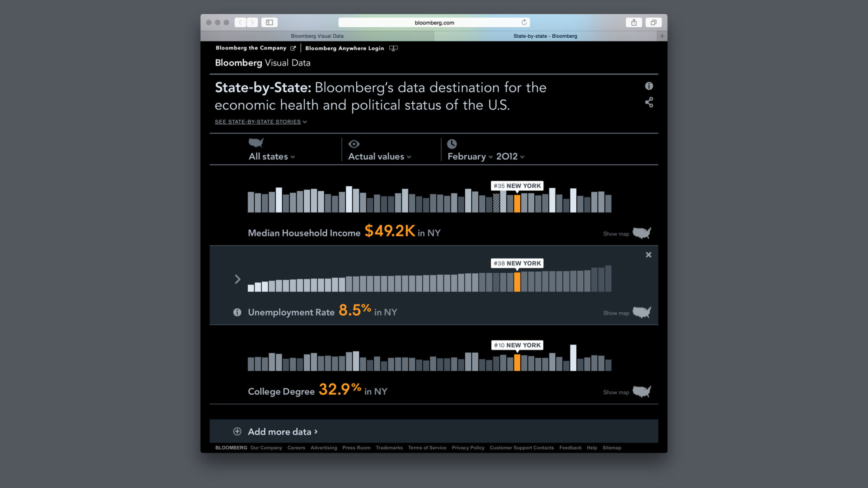Click Show map for Unemployment Rate
Viewport: 868px width, 488px height.
click(616, 313)
